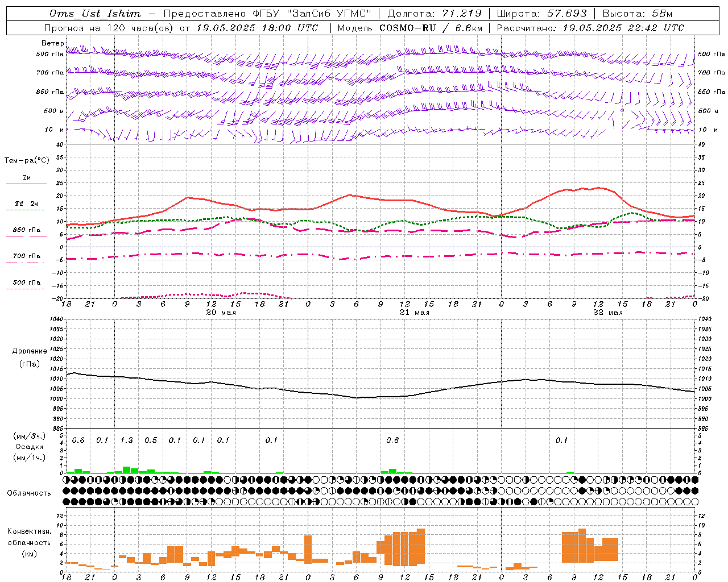The image size is (728, 582).
Task: Click left "1040" tick on pressure axis
Action: 56,319
